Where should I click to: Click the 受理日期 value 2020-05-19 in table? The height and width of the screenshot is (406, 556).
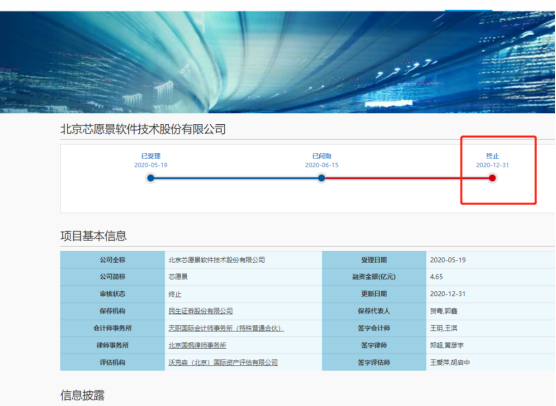click(x=448, y=260)
